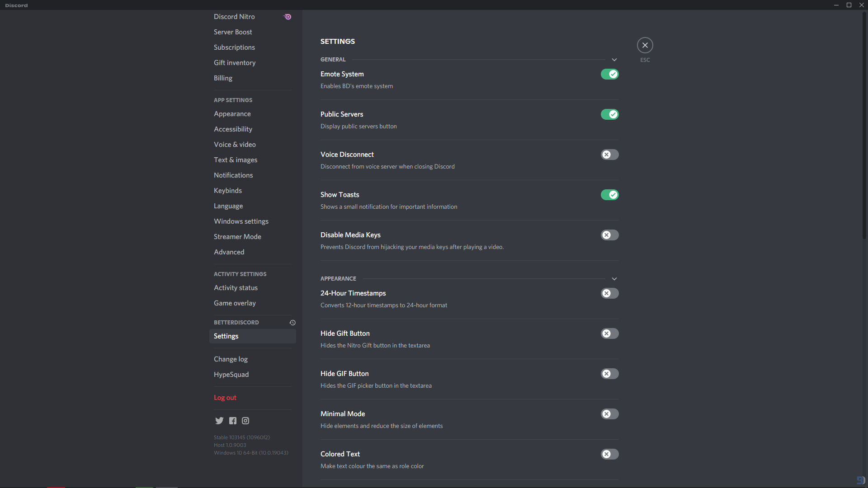Open the Change log

coord(231,359)
